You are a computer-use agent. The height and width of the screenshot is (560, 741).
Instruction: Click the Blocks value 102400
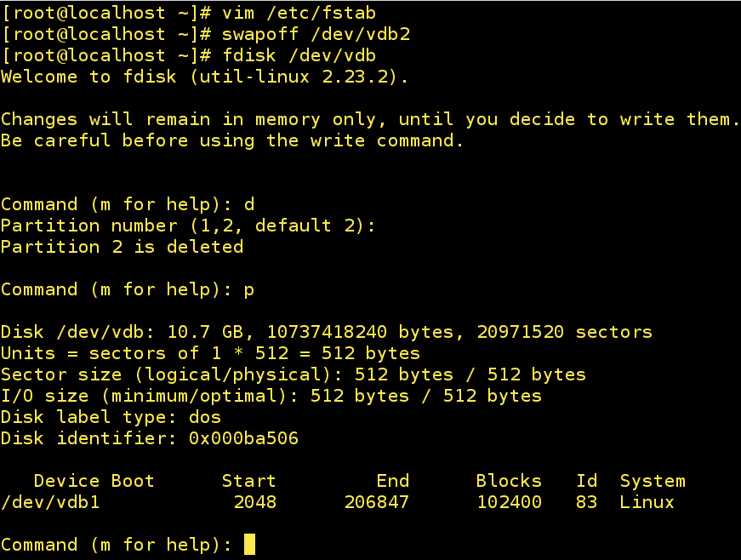click(x=509, y=502)
